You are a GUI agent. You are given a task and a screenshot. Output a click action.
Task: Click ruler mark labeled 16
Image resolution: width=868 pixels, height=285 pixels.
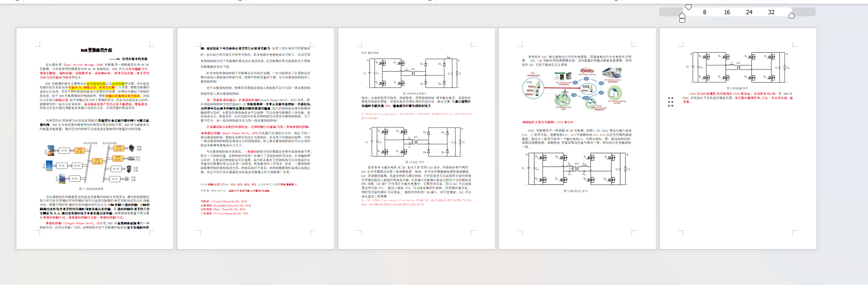tap(727, 12)
